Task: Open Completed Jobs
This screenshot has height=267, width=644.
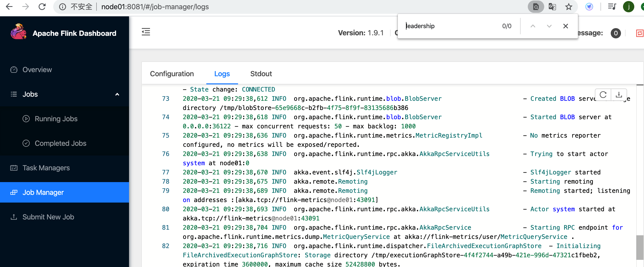Action: tap(65, 143)
